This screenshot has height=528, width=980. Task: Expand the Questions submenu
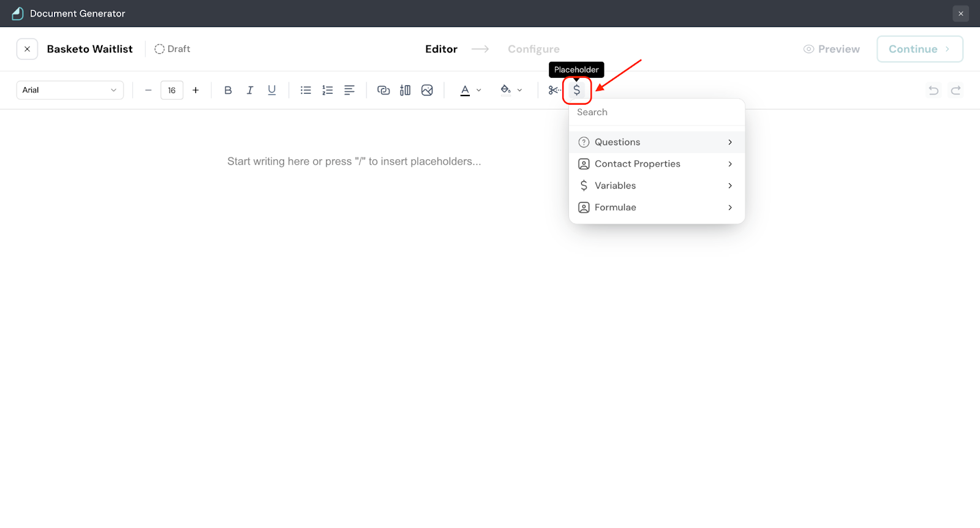click(x=656, y=142)
